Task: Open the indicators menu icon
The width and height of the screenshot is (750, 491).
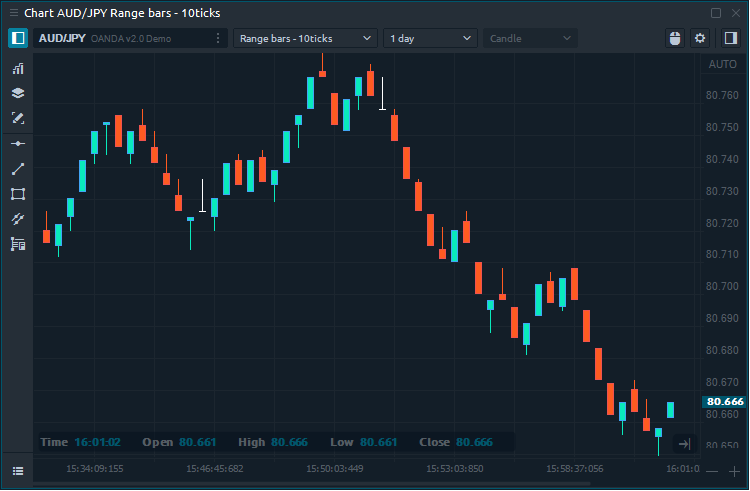Action: (18, 69)
